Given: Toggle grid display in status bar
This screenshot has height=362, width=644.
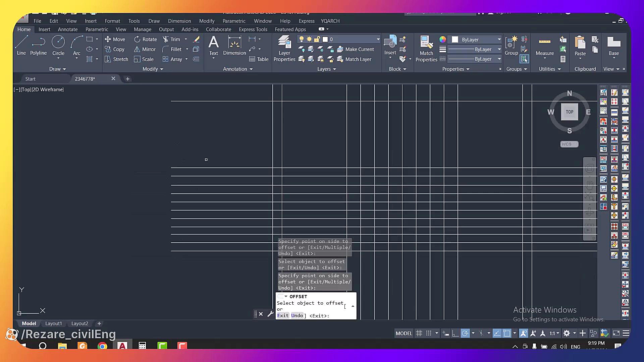Looking at the screenshot, I should [419, 333].
